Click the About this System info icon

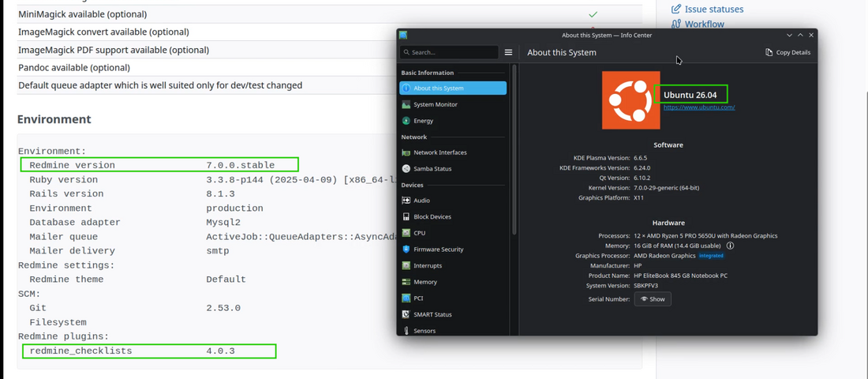[406, 88]
